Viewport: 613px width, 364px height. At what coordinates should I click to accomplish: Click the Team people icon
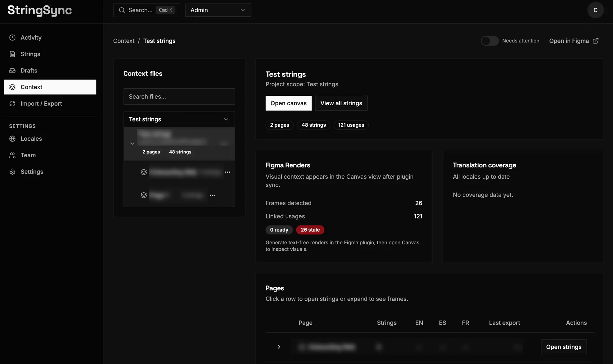click(12, 155)
